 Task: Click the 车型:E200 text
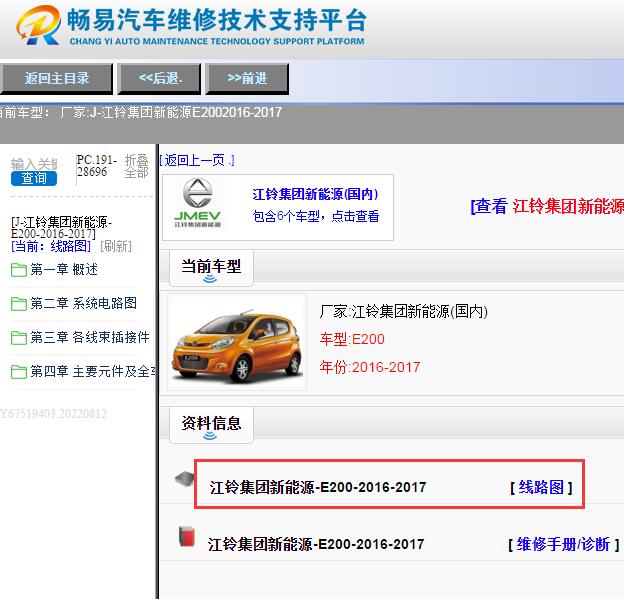352,339
